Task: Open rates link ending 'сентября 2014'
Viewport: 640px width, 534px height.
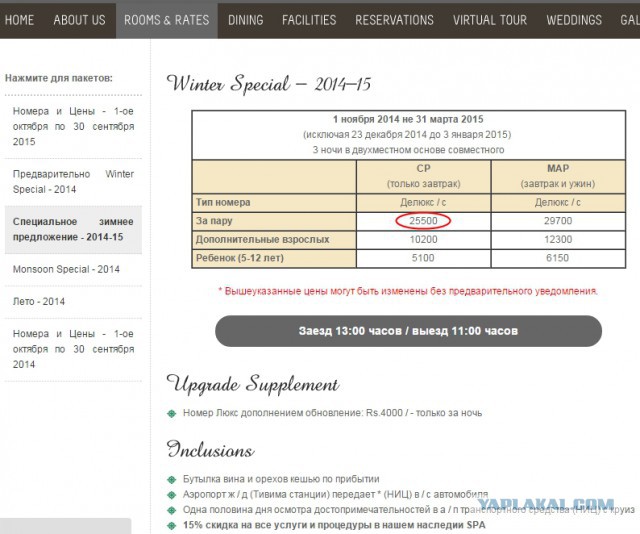Action: tap(73, 349)
